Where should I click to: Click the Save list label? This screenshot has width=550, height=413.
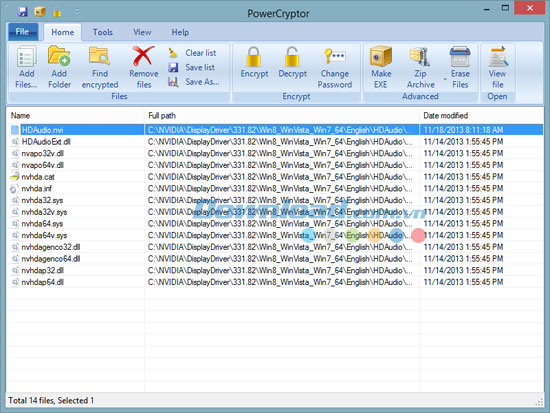200,67
